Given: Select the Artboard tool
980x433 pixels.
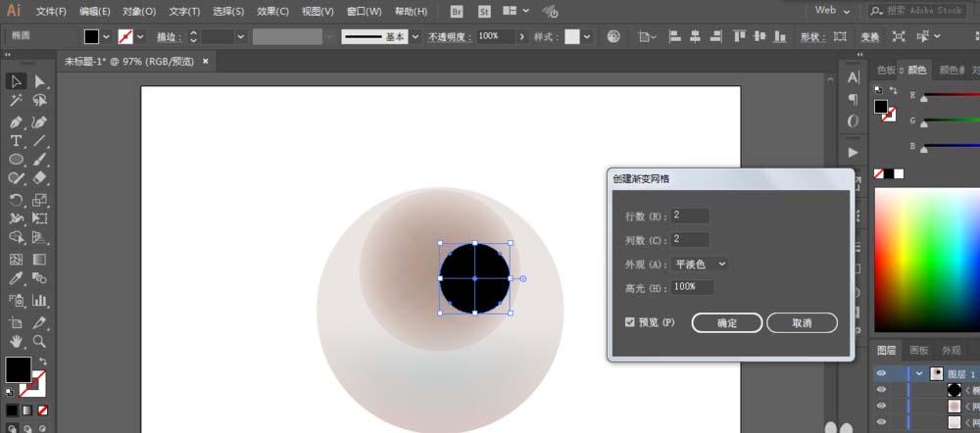Looking at the screenshot, I should pos(16,323).
